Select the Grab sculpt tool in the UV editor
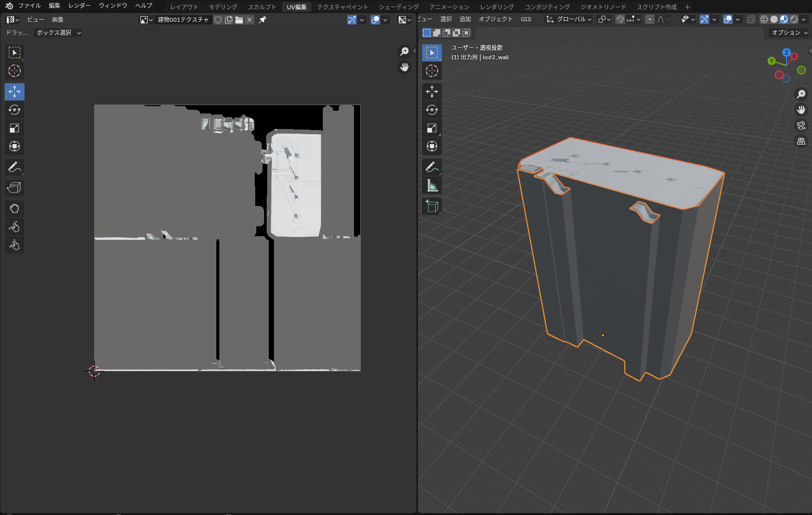The width and height of the screenshot is (812, 515). tap(15, 209)
